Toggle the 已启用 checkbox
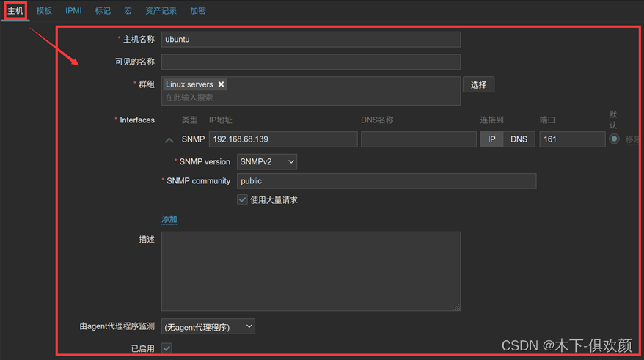 pyautogui.click(x=167, y=348)
